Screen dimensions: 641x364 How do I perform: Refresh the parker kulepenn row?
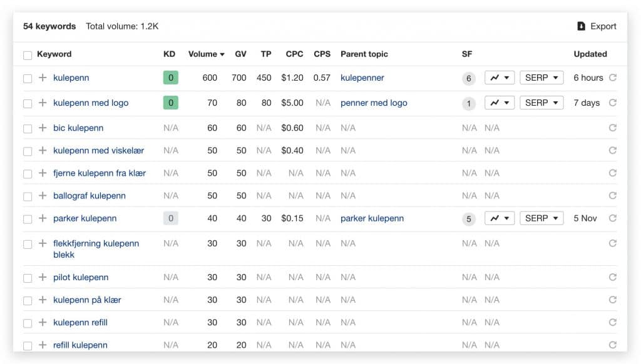point(612,218)
